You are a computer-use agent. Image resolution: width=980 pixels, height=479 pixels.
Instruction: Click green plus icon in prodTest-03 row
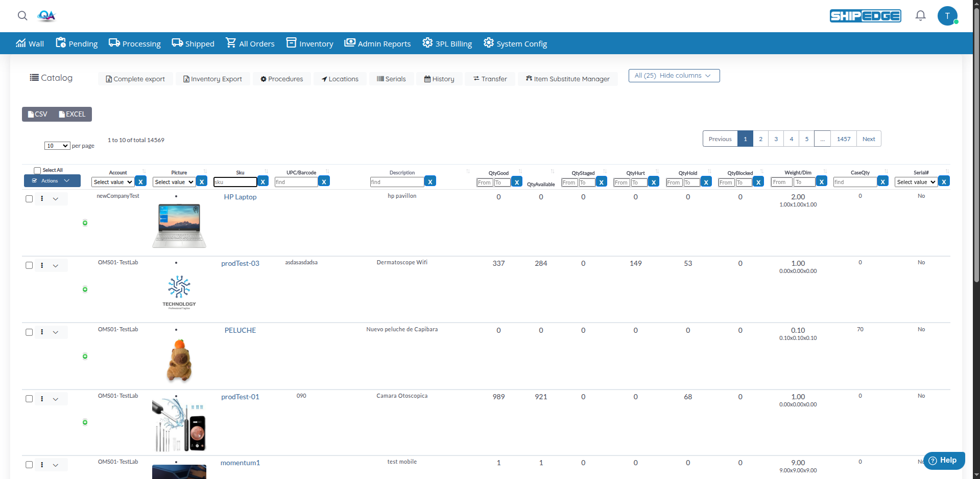85,289
